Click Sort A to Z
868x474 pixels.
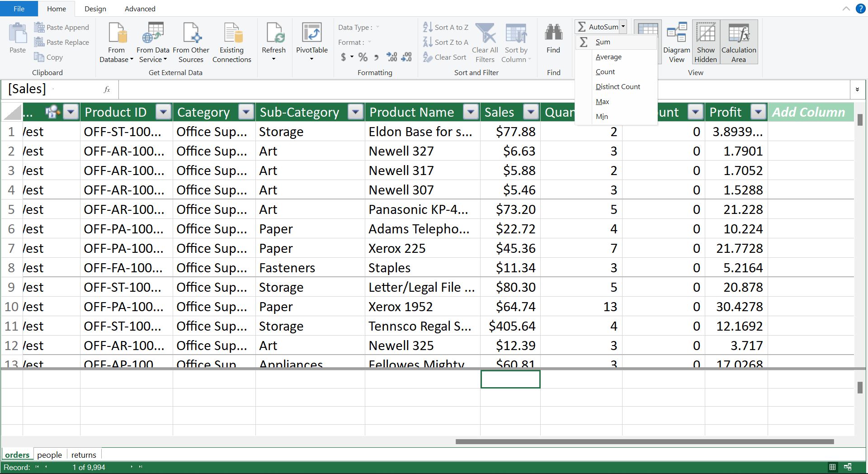[x=446, y=27]
